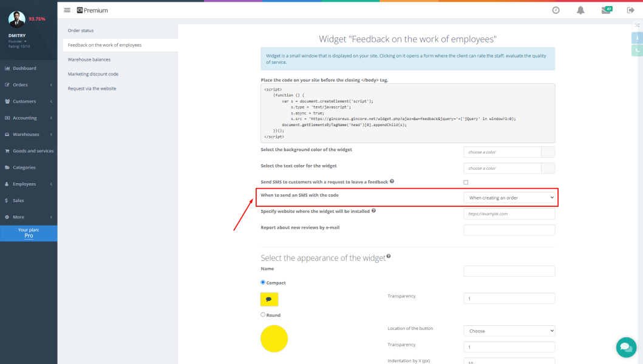Enable Send SMS to customers checkbox
The image size is (643, 364).
466,182
